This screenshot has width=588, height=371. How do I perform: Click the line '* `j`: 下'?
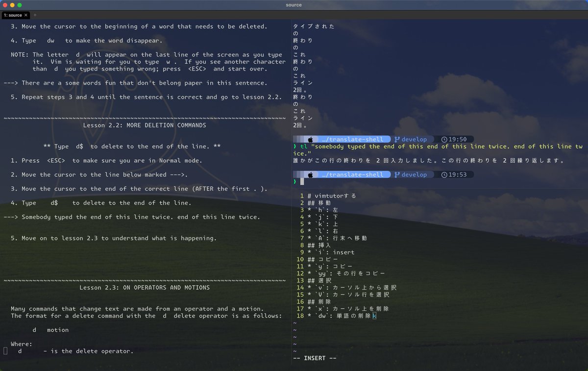323,217
